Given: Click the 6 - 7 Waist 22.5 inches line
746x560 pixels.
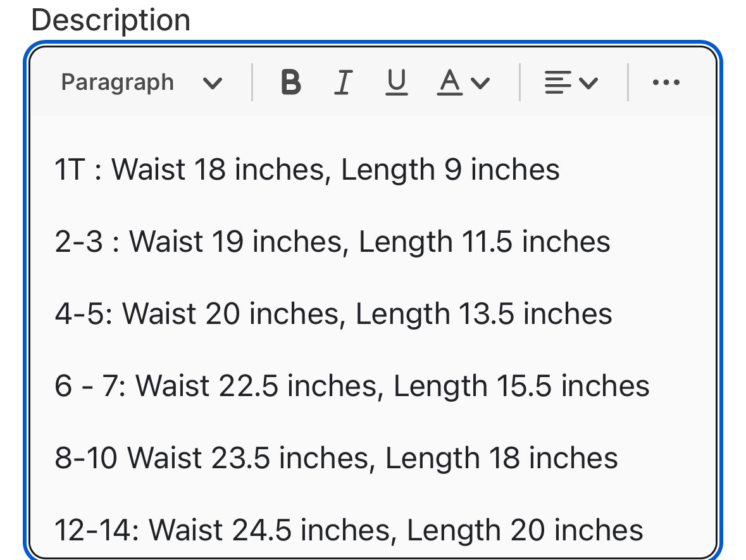Looking at the screenshot, I should pyautogui.click(x=352, y=386).
